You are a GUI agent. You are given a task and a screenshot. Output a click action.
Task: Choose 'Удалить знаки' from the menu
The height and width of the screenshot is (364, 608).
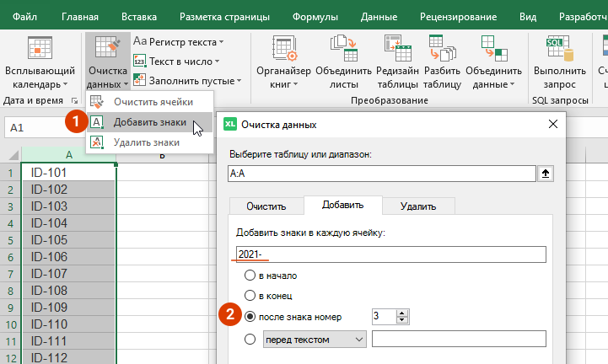pyautogui.click(x=145, y=142)
